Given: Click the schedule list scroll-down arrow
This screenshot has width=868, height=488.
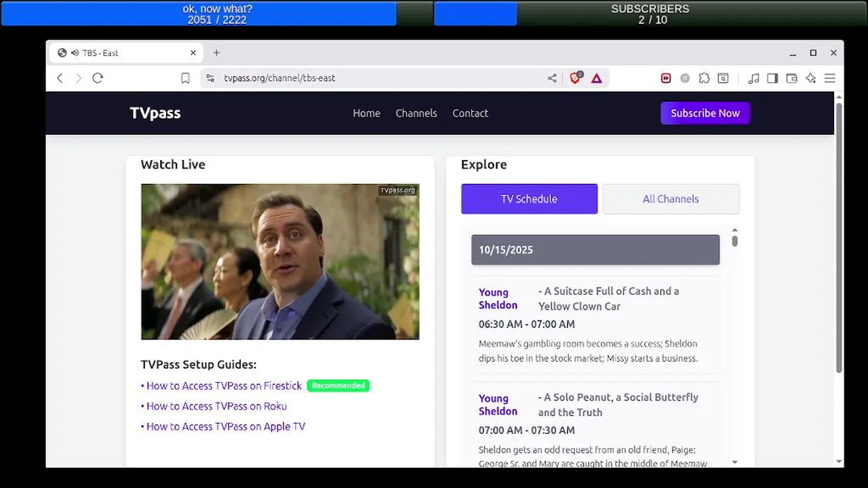Looking at the screenshot, I should (x=734, y=462).
